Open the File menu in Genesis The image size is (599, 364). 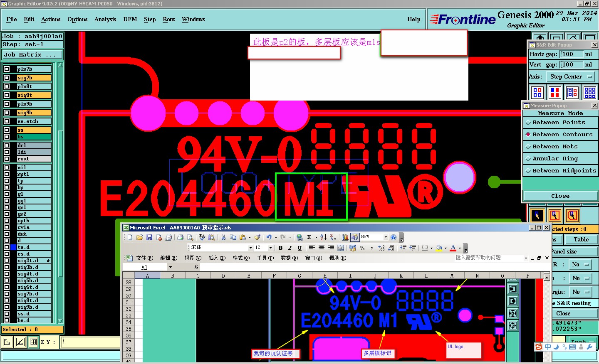pyautogui.click(x=12, y=20)
